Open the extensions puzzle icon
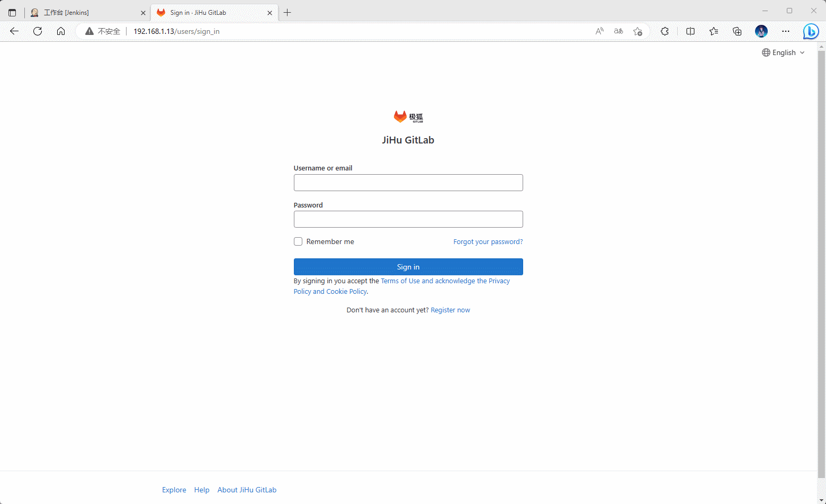 665,31
